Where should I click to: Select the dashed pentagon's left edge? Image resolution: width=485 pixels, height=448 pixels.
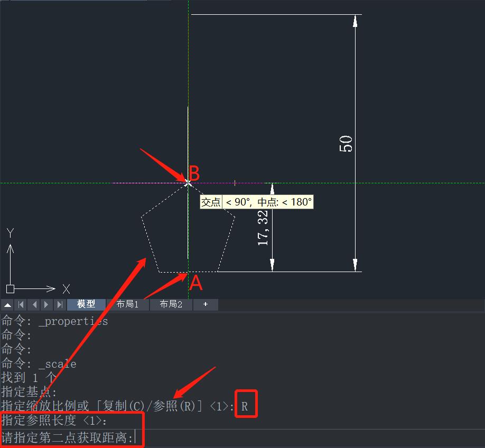click(x=150, y=244)
